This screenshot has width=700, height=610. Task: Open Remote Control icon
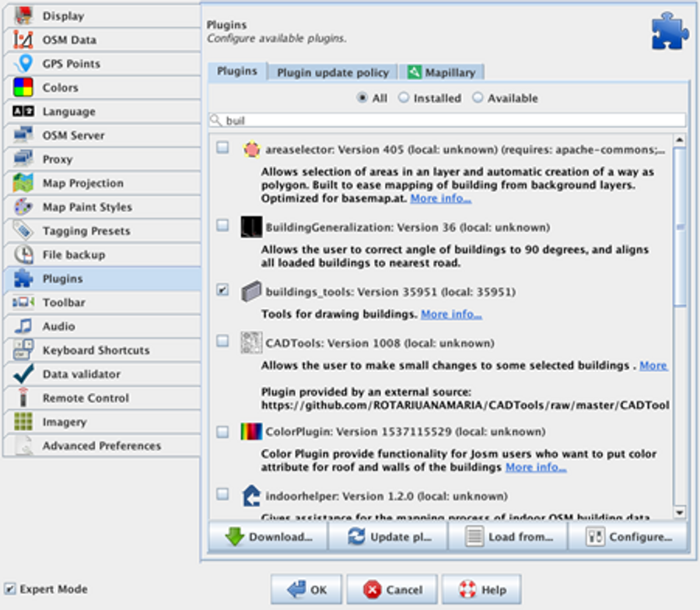[x=23, y=398]
